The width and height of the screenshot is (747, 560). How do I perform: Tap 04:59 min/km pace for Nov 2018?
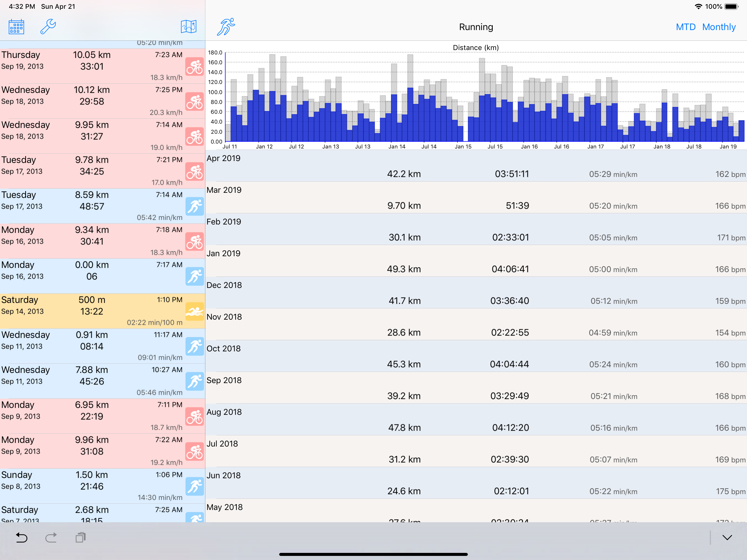(x=613, y=333)
